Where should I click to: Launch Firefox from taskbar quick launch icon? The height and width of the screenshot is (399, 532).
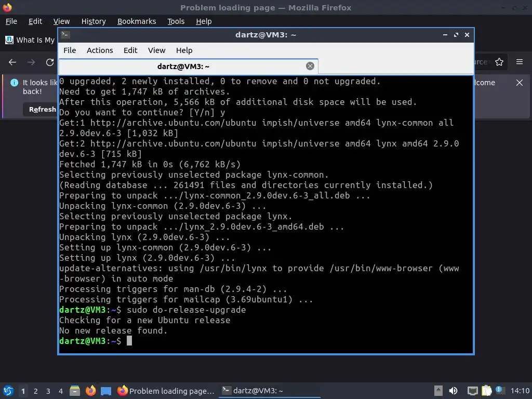tap(90, 391)
